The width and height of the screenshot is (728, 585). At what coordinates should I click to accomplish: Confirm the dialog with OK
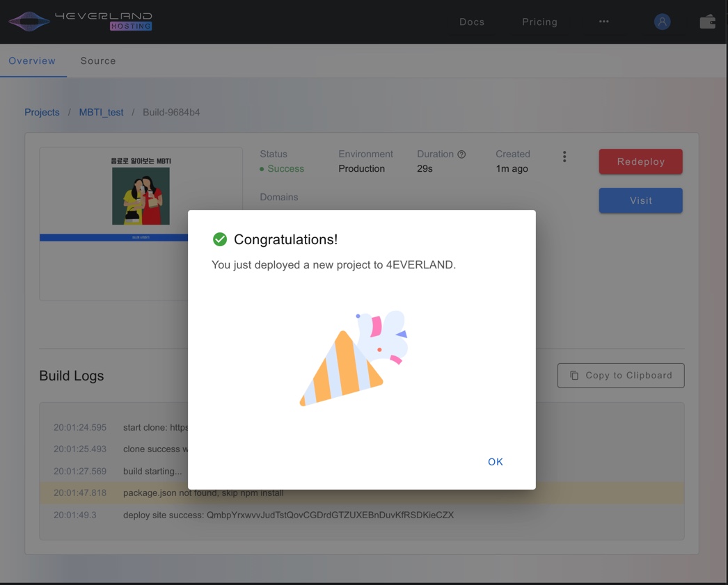[496, 462]
